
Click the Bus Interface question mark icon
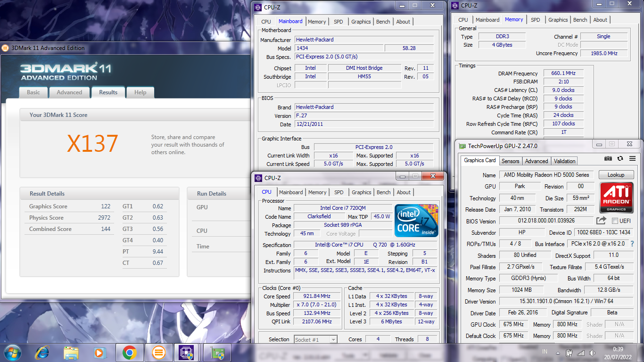[x=632, y=244]
